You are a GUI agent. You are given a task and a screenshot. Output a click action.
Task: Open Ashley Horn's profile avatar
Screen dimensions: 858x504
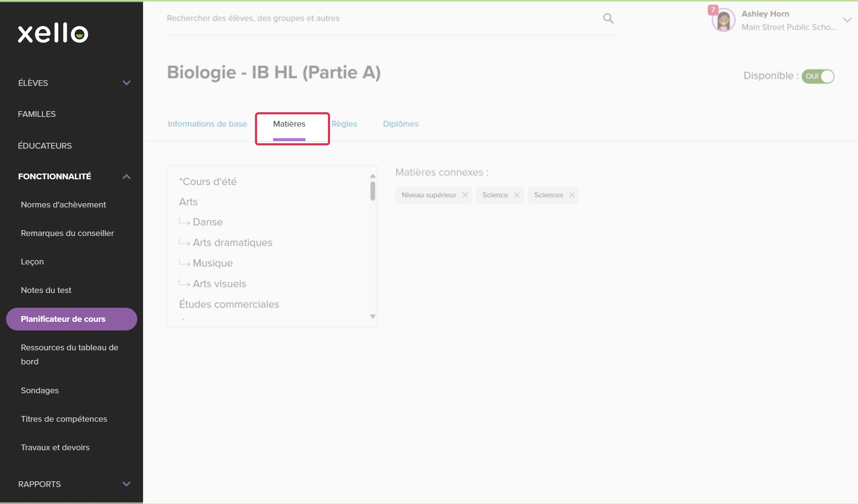coord(723,20)
